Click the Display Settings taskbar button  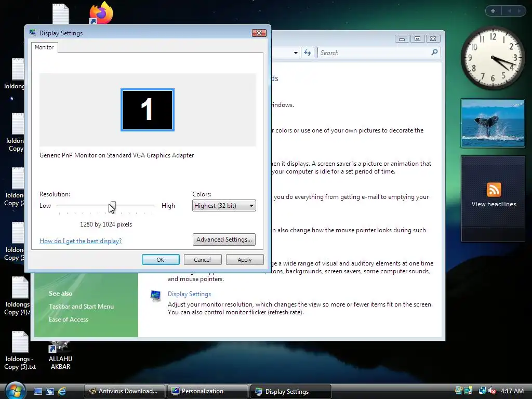[x=291, y=391]
